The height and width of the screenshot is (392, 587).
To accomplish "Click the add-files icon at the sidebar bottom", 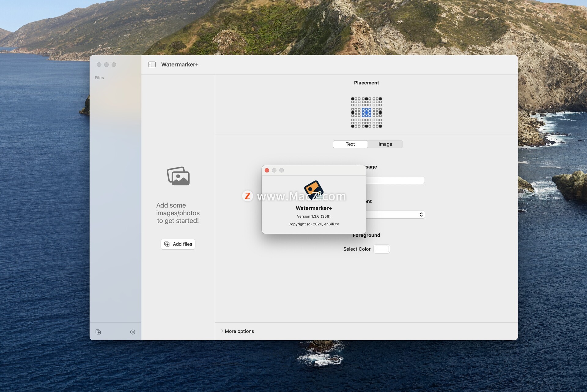I will 98,332.
